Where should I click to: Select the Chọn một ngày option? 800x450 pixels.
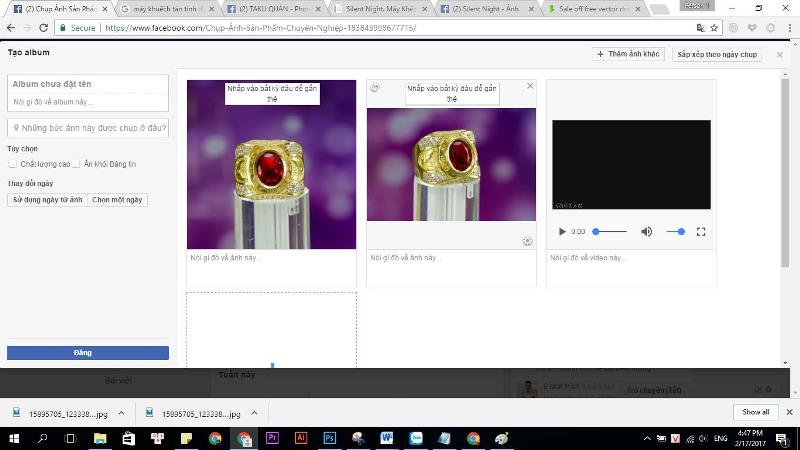coord(117,200)
